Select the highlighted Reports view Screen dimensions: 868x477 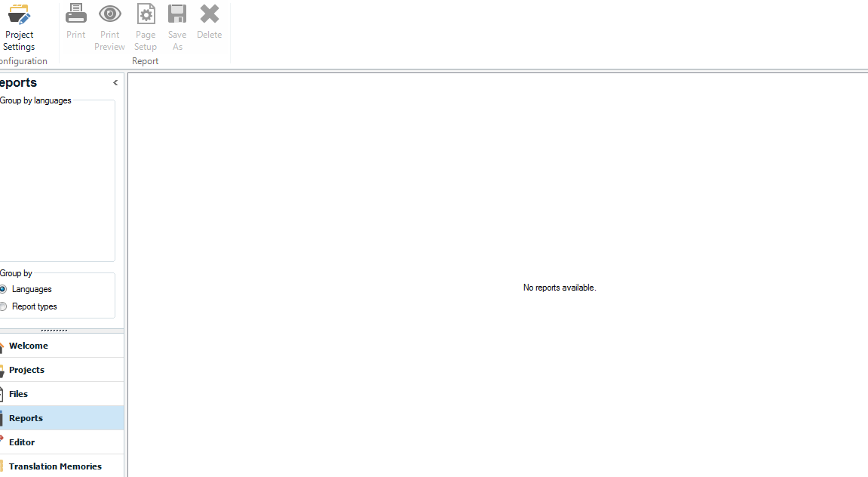[x=26, y=418]
